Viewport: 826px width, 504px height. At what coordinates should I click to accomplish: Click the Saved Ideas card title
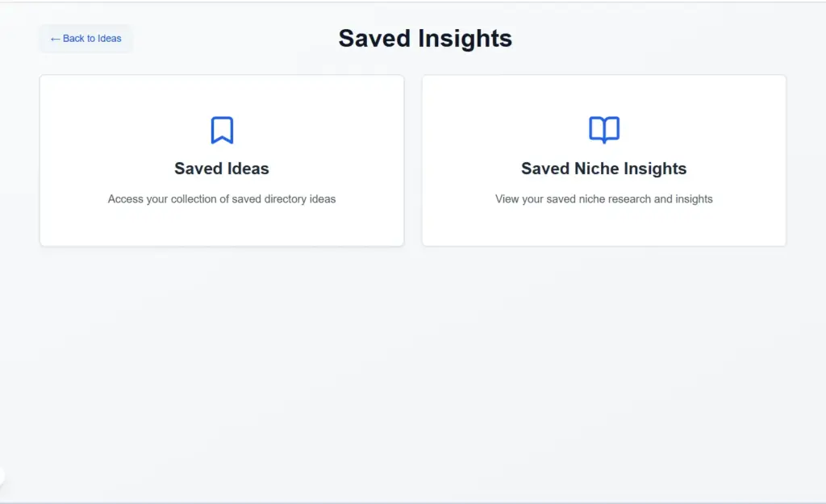pyautogui.click(x=221, y=169)
